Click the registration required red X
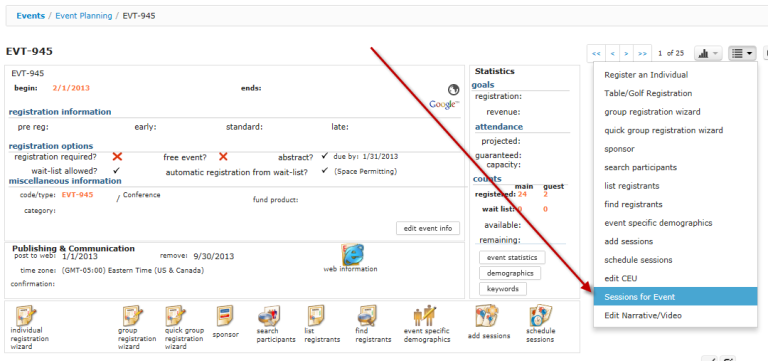The width and height of the screenshot is (768, 361). click(x=117, y=157)
